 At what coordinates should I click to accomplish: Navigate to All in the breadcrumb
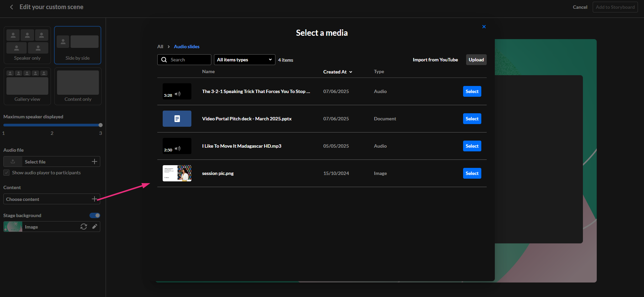click(x=160, y=47)
